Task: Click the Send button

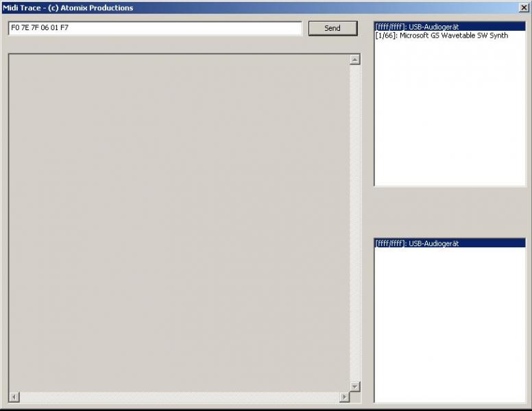Action: tap(332, 28)
